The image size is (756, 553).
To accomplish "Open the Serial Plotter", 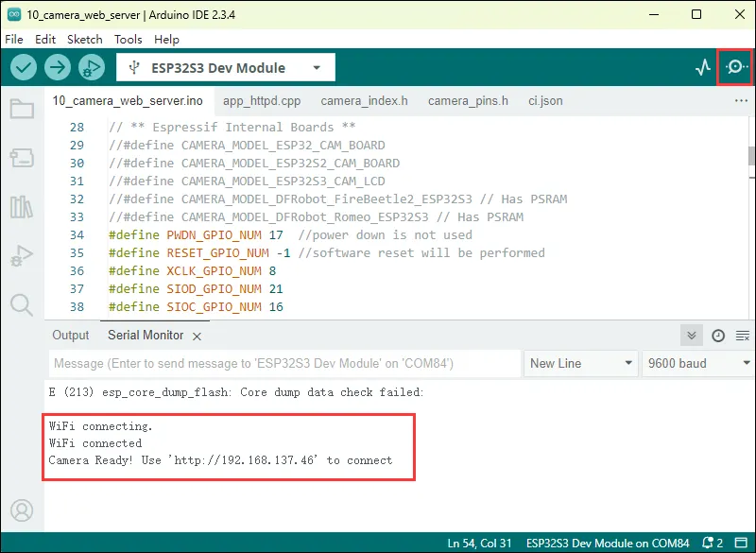I will click(x=702, y=67).
